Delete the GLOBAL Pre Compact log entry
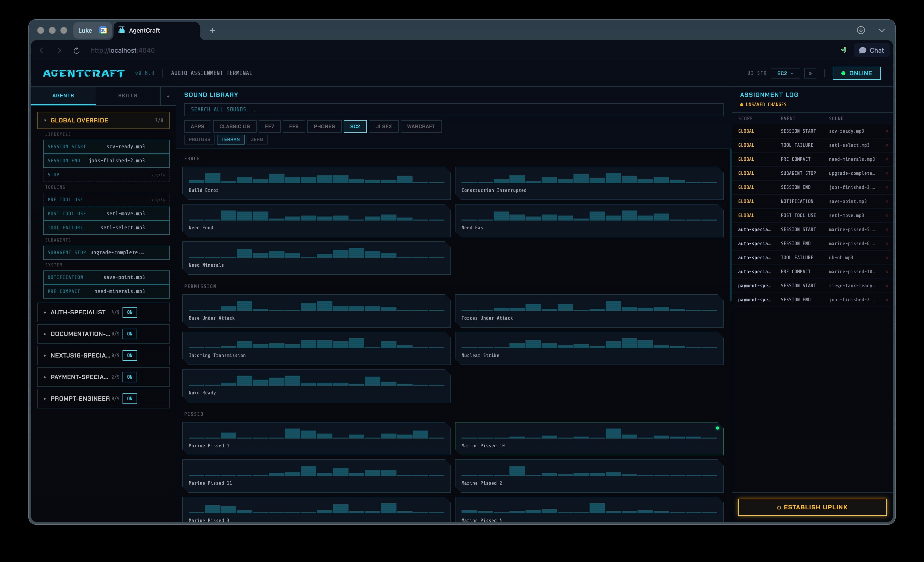Viewport: 924px width, 562px height. 887,160
